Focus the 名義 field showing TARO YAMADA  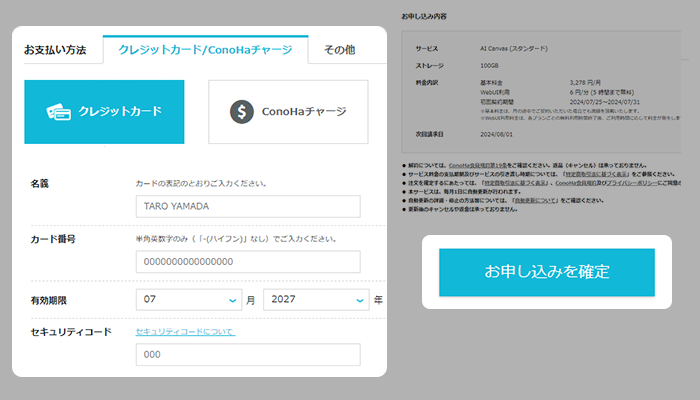pos(248,206)
